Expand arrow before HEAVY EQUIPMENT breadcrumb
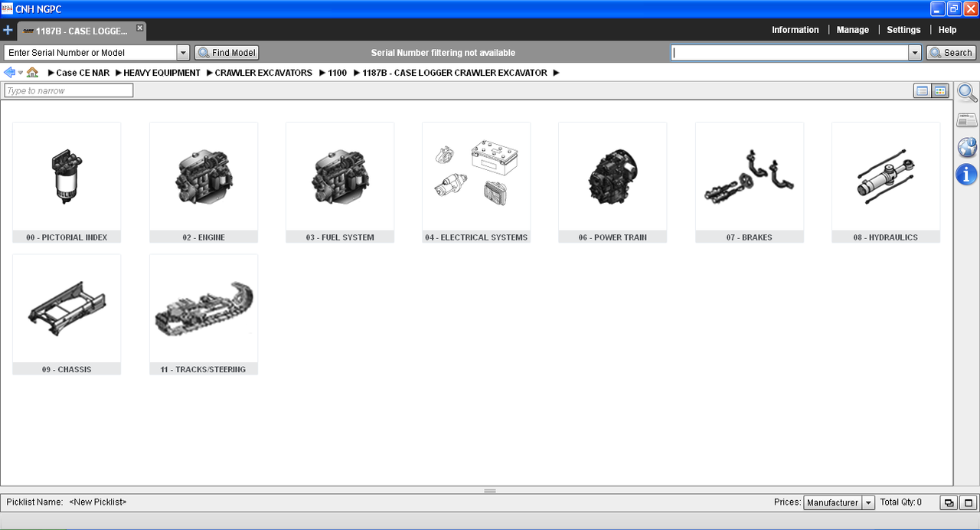Screen dimensions: 980x530 click(x=119, y=73)
